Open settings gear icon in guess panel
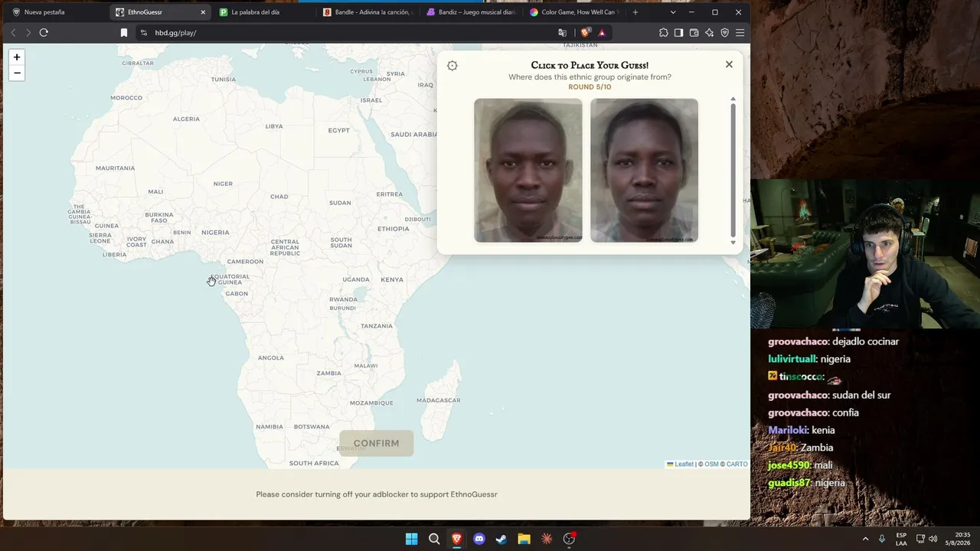 [x=452, y=66]
